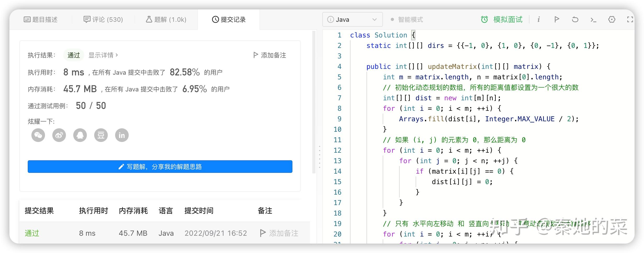Reset the code to default
Screen dimensions: 644x253
coord(575,19)
